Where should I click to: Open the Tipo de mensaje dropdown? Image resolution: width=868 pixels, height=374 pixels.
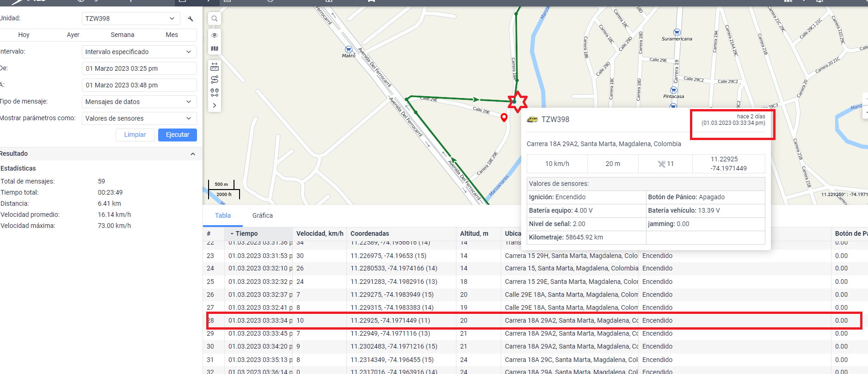139,102
